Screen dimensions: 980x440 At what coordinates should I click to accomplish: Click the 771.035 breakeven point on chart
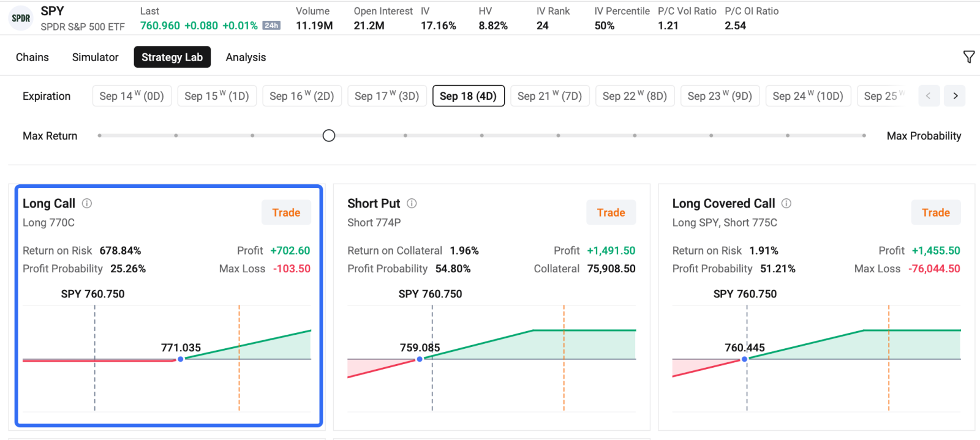click(x=181, y=359)
